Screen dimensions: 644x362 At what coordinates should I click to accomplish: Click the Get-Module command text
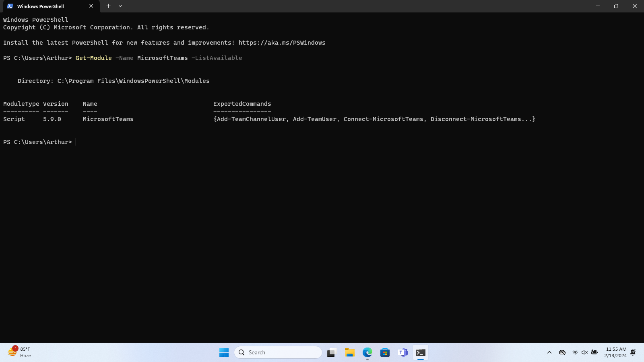[93, 58]
